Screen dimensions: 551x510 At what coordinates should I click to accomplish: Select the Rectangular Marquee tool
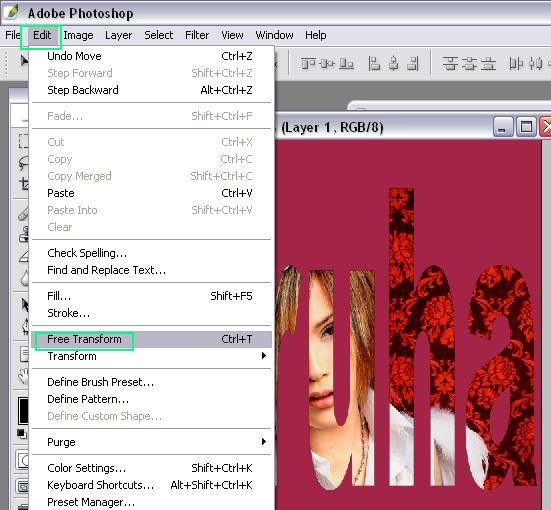click(x=23, y=141)
